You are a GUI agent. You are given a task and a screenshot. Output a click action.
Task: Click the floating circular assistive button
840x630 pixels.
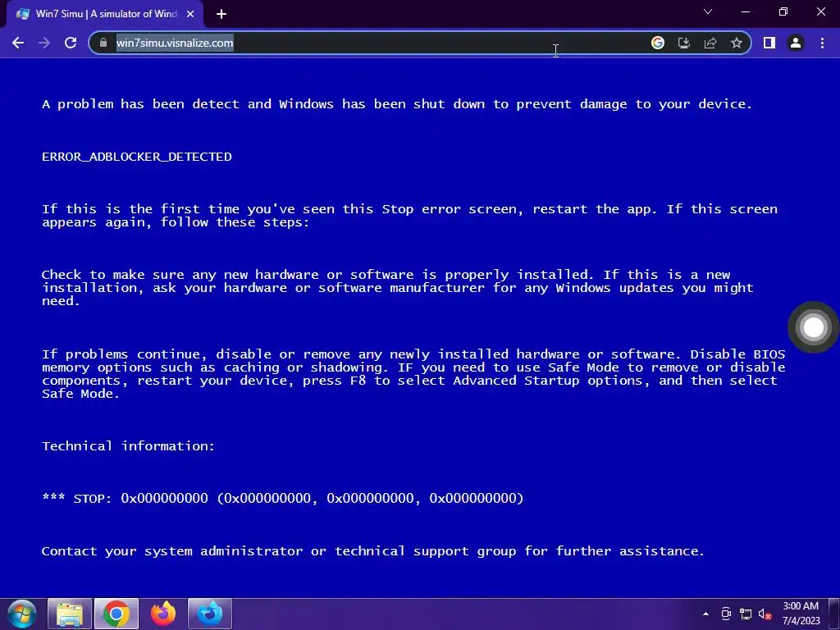813,327
